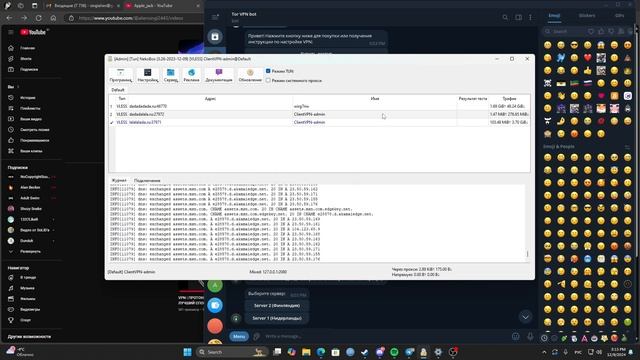Switch to the Подключения tab
640x360 pixels.
[x=147, y=180]
